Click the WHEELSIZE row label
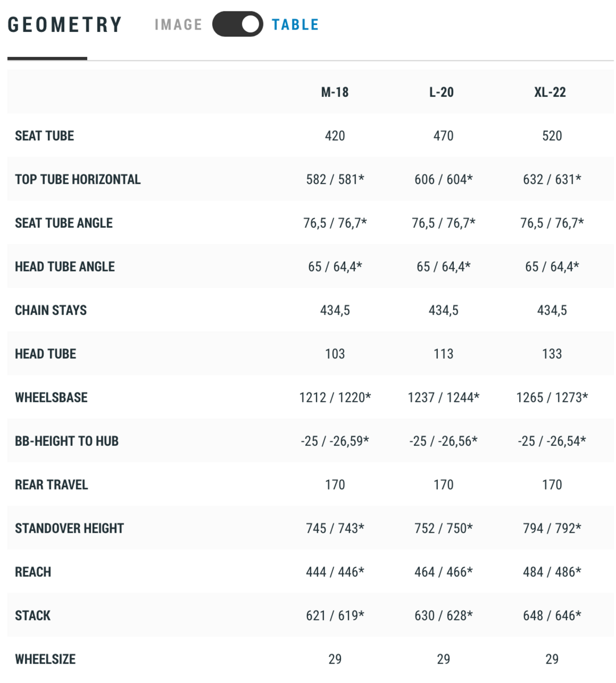 (x=45, y=660)
